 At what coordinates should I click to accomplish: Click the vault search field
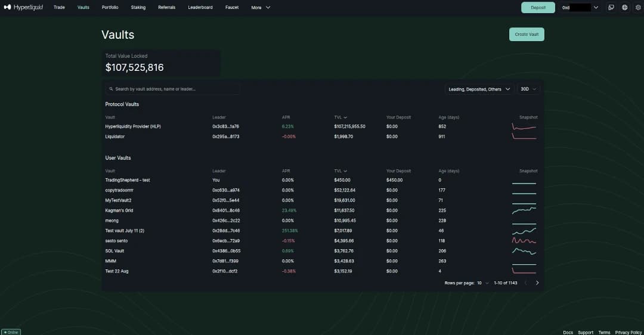(172, 89)
